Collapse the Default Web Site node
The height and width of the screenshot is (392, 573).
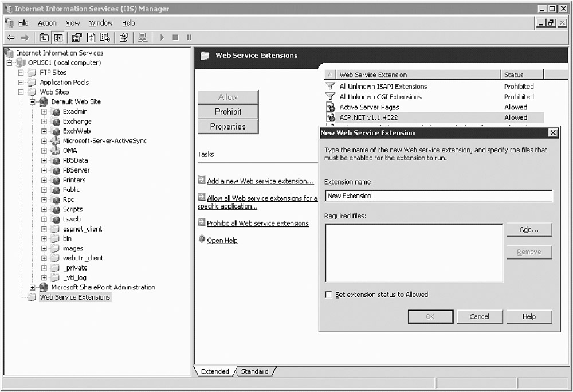(33, 102)
